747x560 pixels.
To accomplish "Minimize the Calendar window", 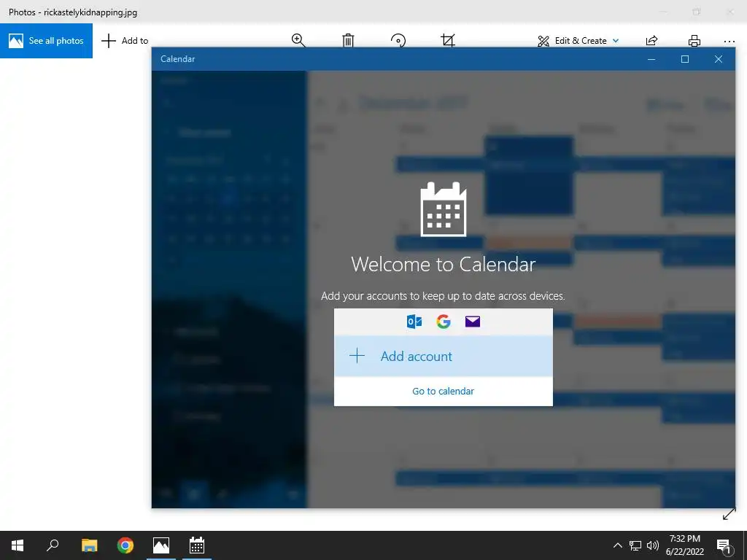I will coord(651,59).
